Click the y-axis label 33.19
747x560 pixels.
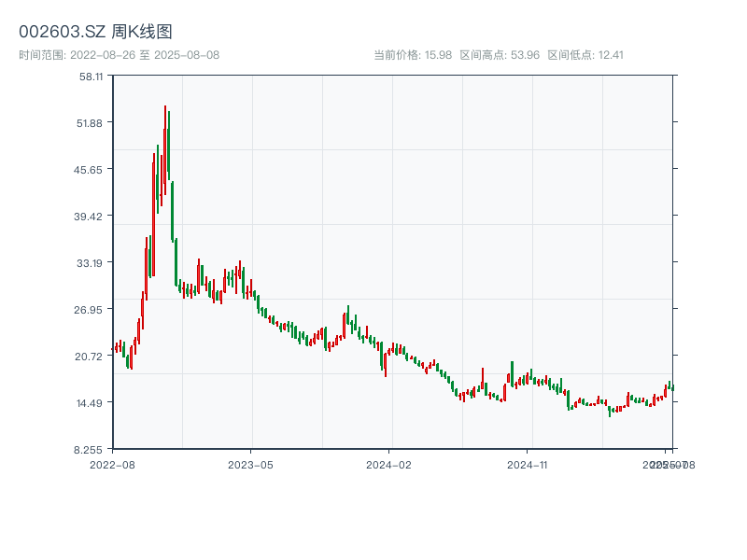click(x=90, y=263)
